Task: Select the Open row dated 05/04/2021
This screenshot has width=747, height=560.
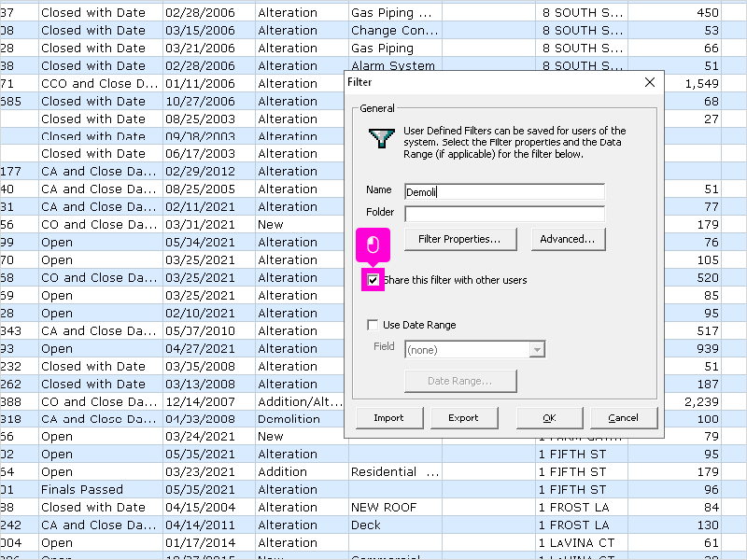Action: point(101,243)
